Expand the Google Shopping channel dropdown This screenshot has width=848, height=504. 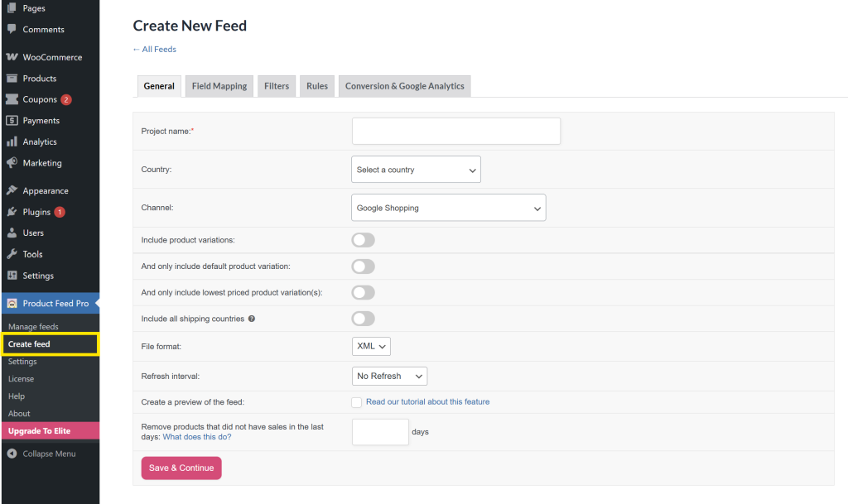[448, 208]
